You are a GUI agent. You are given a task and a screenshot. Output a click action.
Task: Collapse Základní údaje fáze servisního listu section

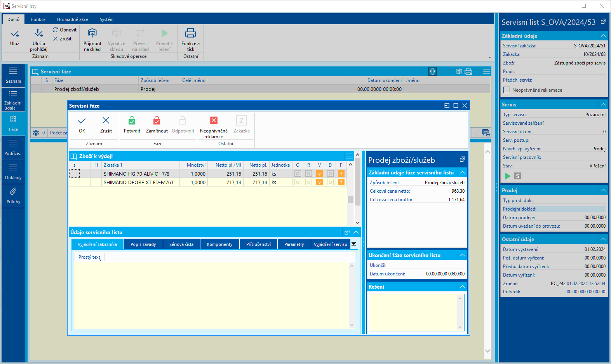[x=462, y=172]
